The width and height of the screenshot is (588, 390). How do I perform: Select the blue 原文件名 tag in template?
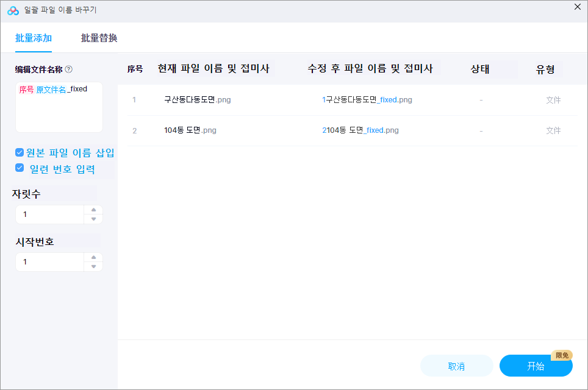tap(51, 90)
